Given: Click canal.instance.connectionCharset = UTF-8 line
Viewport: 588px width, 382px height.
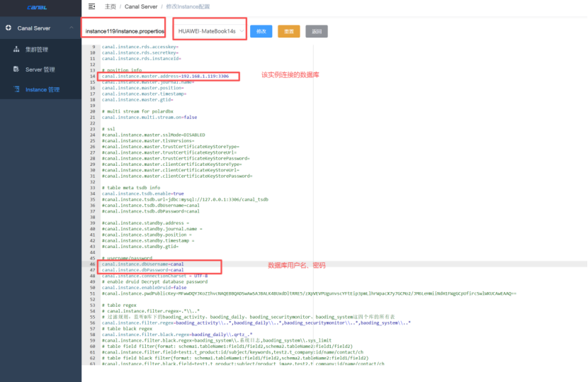Looking at the screenshot, I should click(x=154, y=276).
